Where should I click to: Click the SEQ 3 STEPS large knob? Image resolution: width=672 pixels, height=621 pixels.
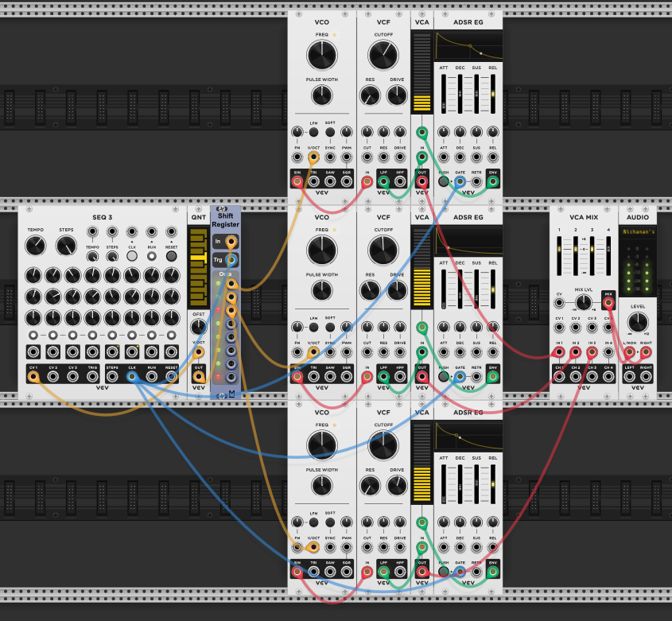(67, 246)
